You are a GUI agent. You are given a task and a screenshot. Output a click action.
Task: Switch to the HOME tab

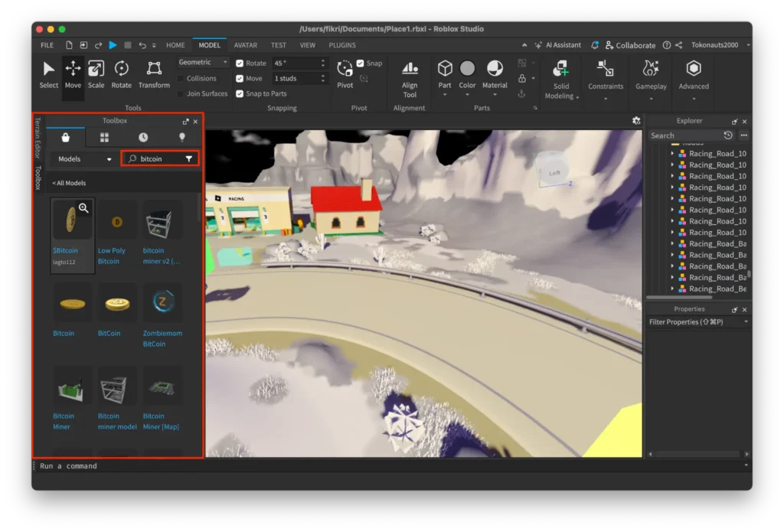pos(175,45)
